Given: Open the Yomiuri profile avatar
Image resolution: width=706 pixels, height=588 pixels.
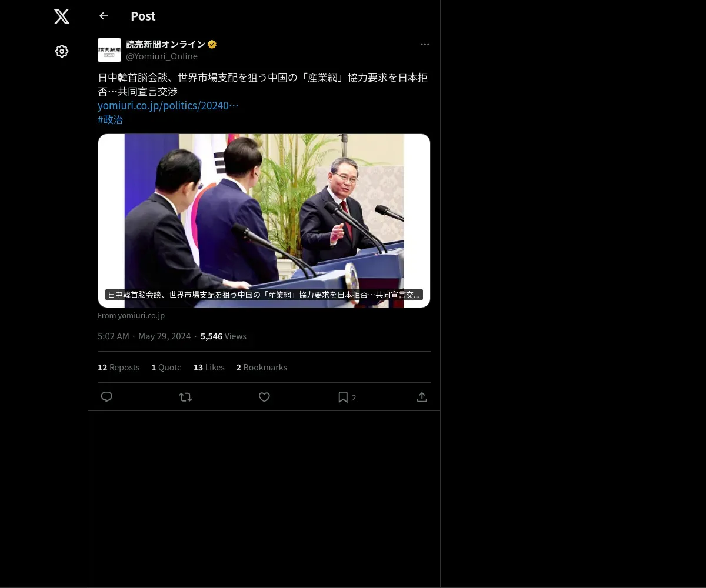Looking at the screenshot, I should 109,50.
